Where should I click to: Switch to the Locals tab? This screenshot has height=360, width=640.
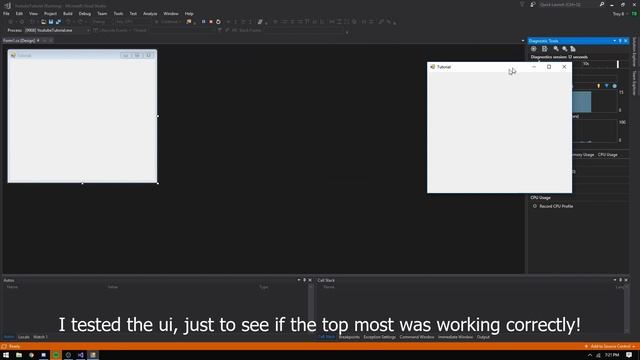24,337
